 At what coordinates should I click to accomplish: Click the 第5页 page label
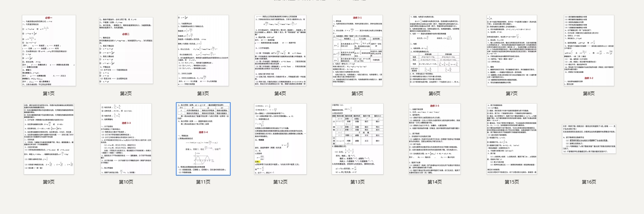[357, 94]
